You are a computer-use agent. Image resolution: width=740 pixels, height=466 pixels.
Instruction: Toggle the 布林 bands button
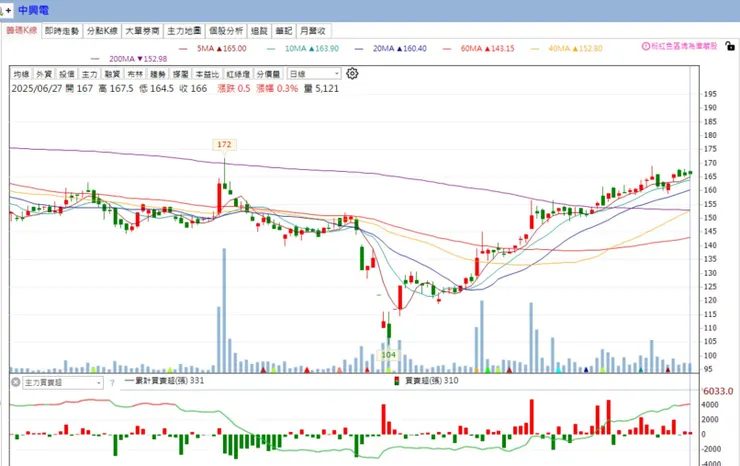135,74
